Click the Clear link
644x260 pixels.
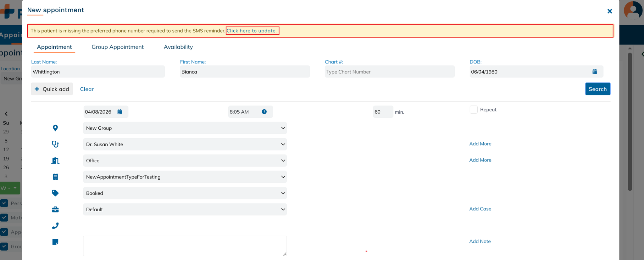[87, 89]
